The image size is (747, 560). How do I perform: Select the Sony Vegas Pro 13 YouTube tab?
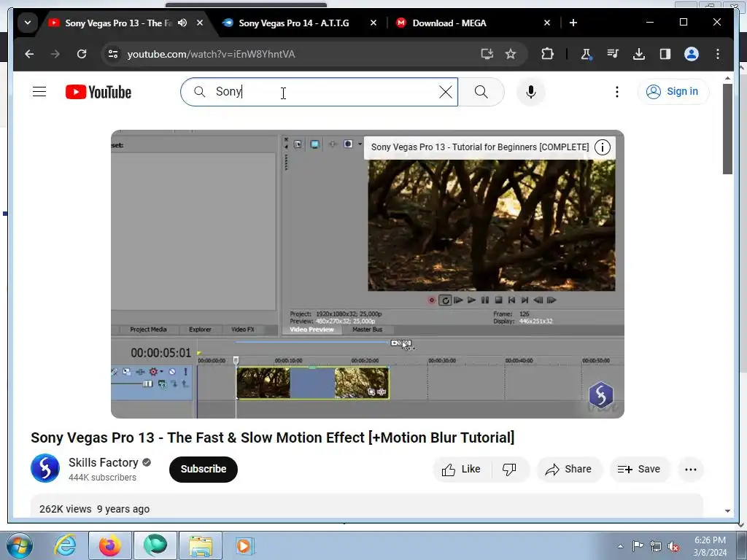click(117, 23)
